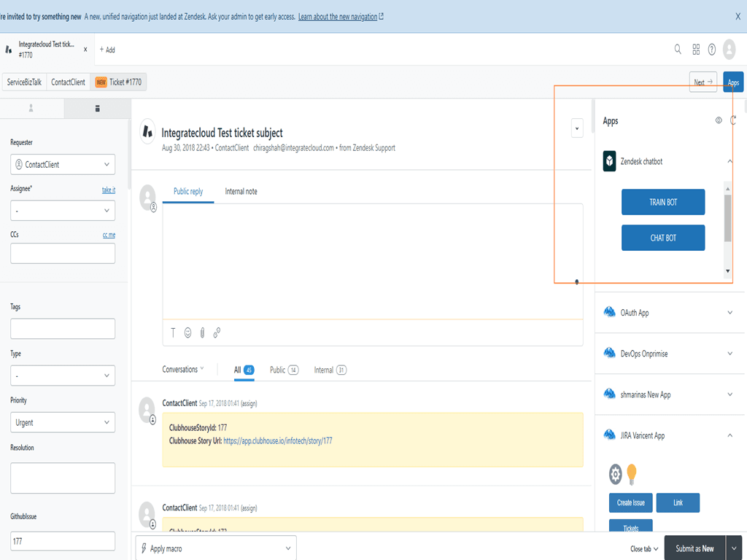Click the ticket header Zendesk logo avatar
The image size is (747, 560).
tap(147, 131)
